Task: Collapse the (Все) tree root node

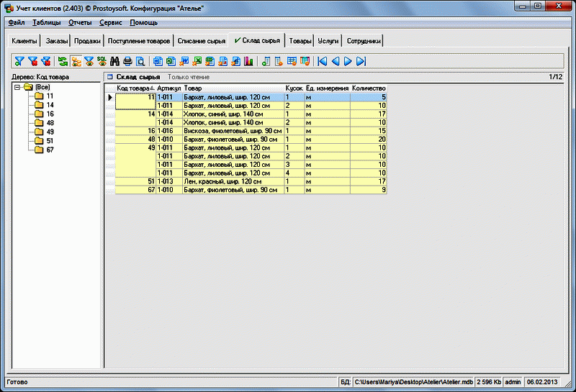Action: pyautogui.click(x=17, y=87)
